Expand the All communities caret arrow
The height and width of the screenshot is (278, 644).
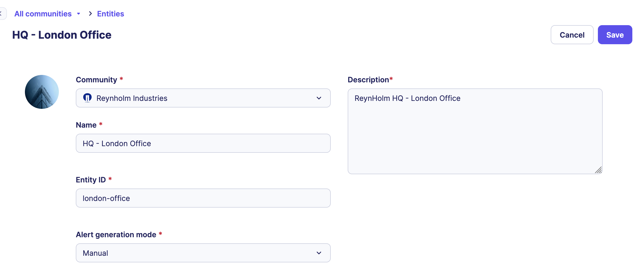point(78,14)
